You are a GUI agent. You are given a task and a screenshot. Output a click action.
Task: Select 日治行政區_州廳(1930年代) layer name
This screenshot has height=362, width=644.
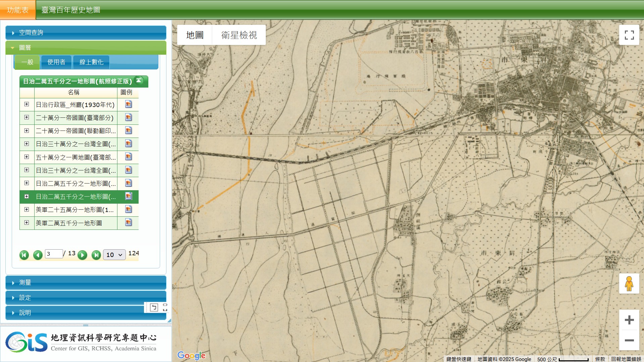pos(75,105)
